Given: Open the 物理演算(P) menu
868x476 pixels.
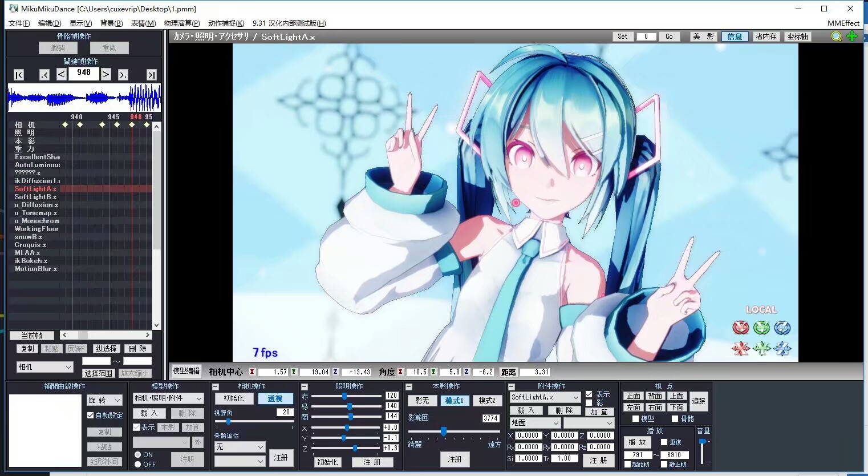Looking at the screenshot, I should pos(182,23).
